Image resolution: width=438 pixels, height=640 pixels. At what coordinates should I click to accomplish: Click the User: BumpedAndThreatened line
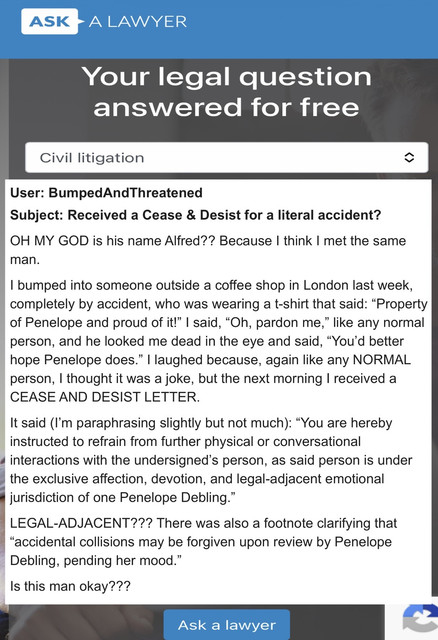106,193
